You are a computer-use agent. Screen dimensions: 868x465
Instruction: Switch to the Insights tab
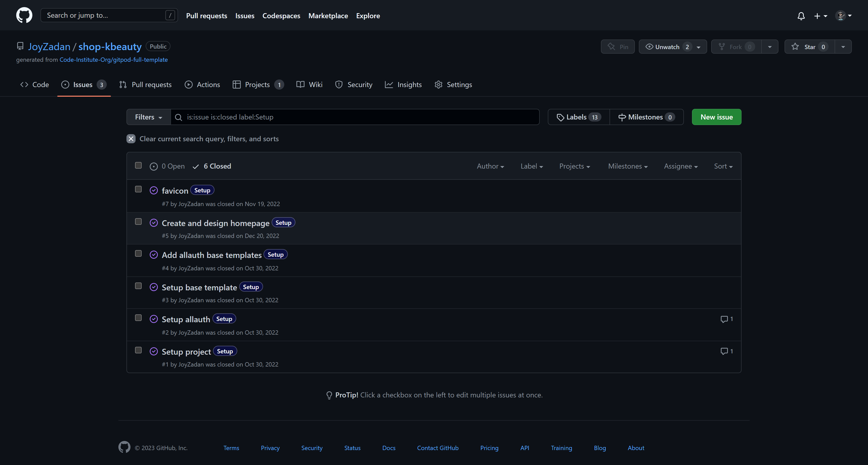click(403, 85)
